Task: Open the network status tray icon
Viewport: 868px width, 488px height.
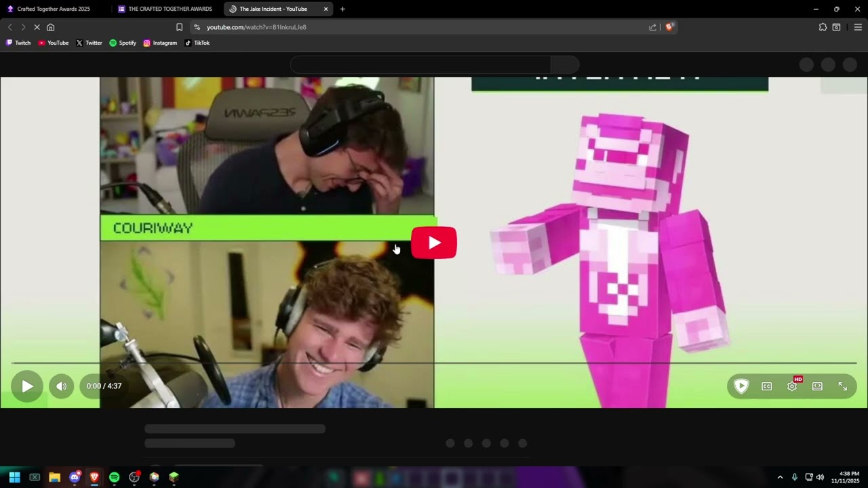Action: tap(808, 477)
